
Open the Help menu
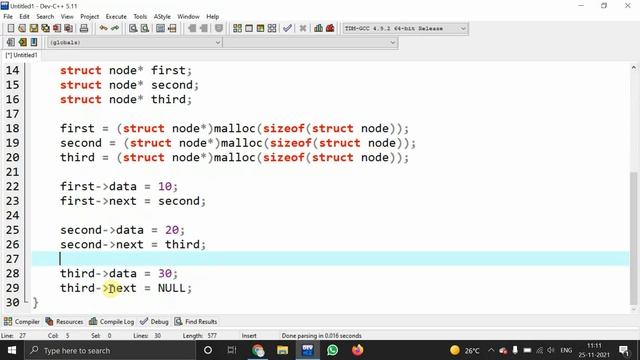[213, 16]
